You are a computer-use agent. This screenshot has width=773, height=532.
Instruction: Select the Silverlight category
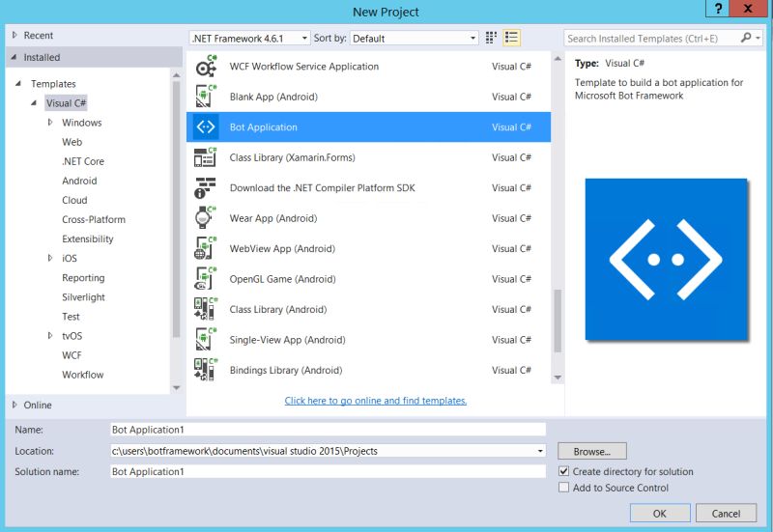[x=83, y=297]
